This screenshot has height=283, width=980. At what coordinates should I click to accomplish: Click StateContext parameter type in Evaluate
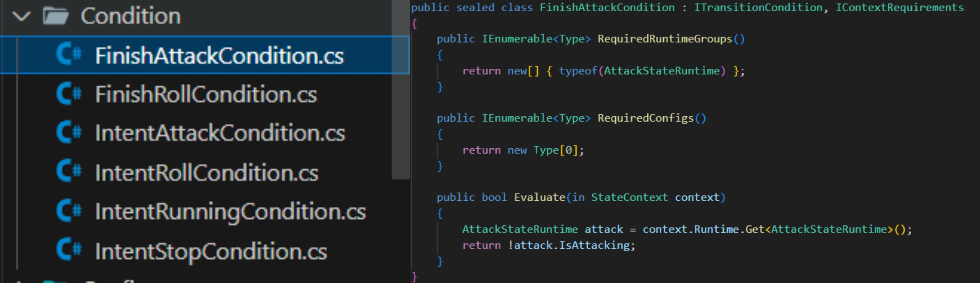[x=629, y=197]
